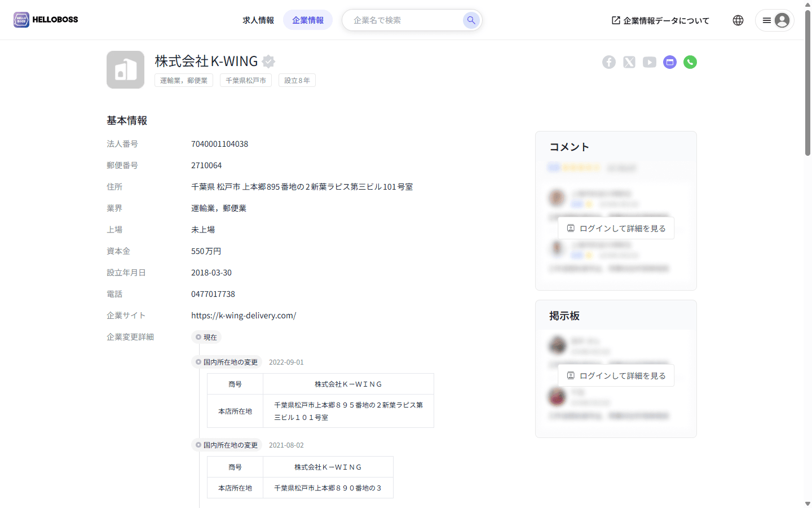
Task: Open https://k-wing-delivery.com/ company site link
Action: (244, 316)
